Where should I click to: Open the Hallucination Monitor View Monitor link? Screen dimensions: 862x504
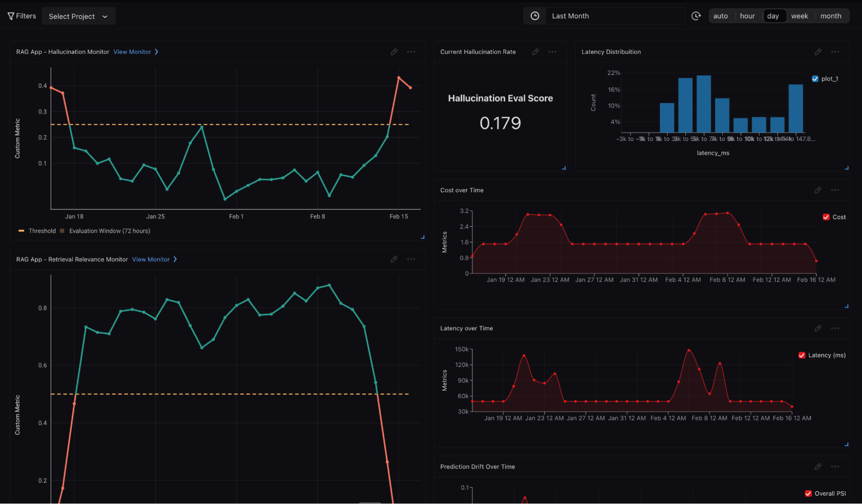(132, 52)
